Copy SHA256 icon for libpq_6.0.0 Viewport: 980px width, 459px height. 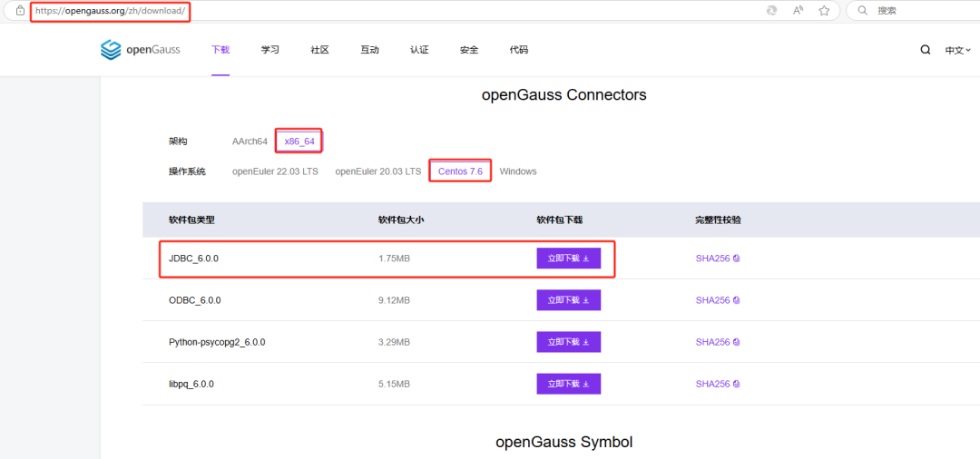pyautogui.click(x=736, y=384)
